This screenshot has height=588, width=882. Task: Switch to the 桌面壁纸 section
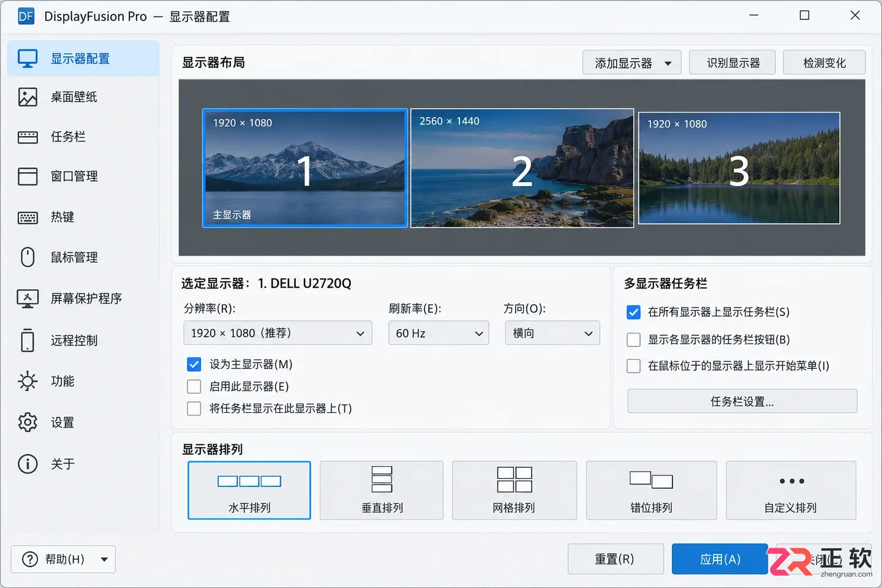coord(83,97)
